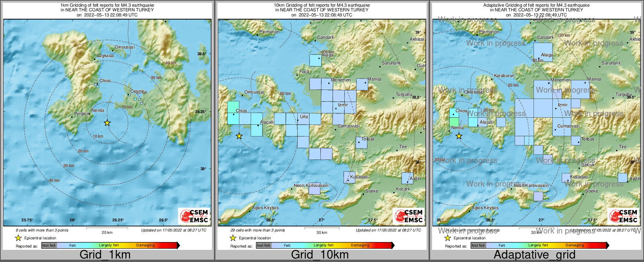Select the 'Damaging' legend segment in Adaptative_grid

pos(575,246)
